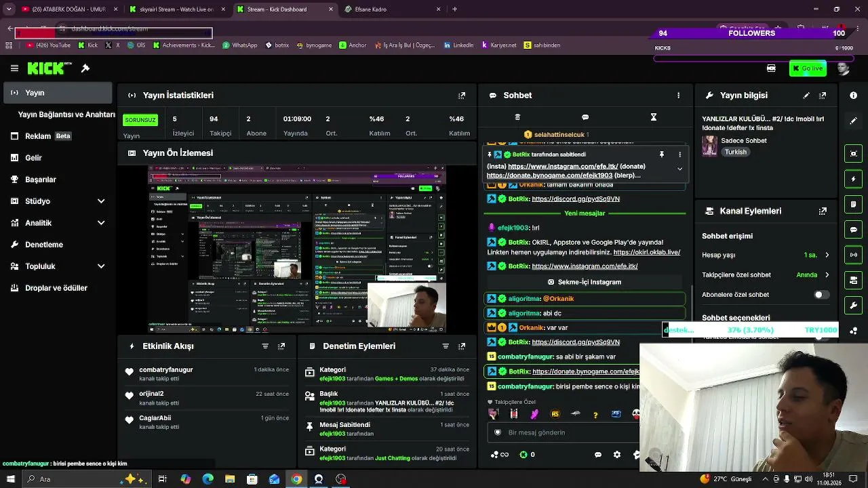Open the Sohbet panel three-dot menu
The image size is (868, 488).
click(x=678, y=96)
